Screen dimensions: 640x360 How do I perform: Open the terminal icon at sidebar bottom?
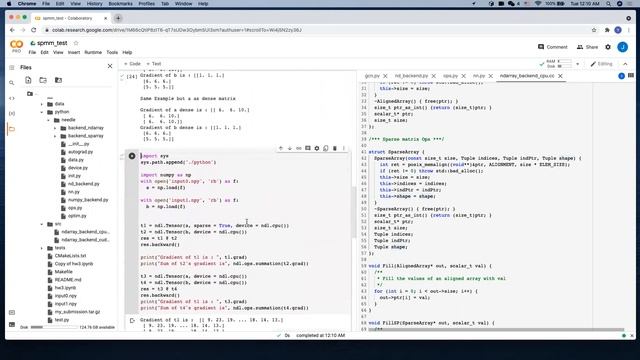[x=11, y=325]
